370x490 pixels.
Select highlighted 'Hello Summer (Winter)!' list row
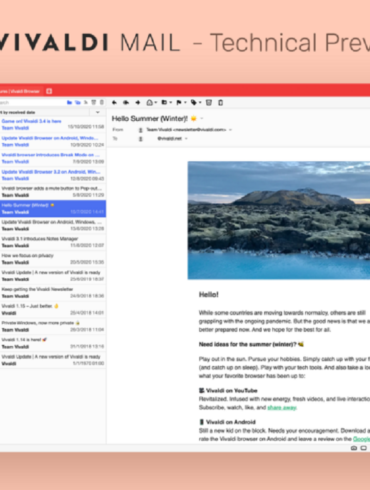click(53, 209)
